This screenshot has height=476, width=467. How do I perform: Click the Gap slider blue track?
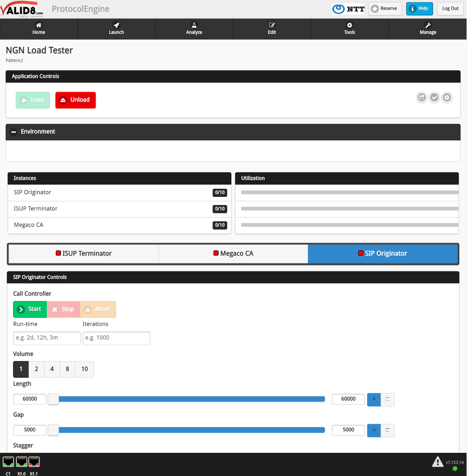192,430
